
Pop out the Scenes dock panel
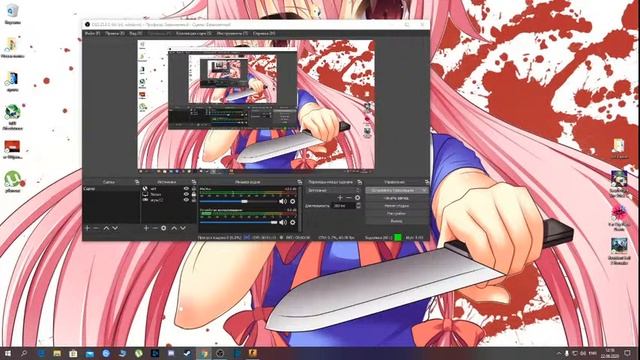click(137, 182)
